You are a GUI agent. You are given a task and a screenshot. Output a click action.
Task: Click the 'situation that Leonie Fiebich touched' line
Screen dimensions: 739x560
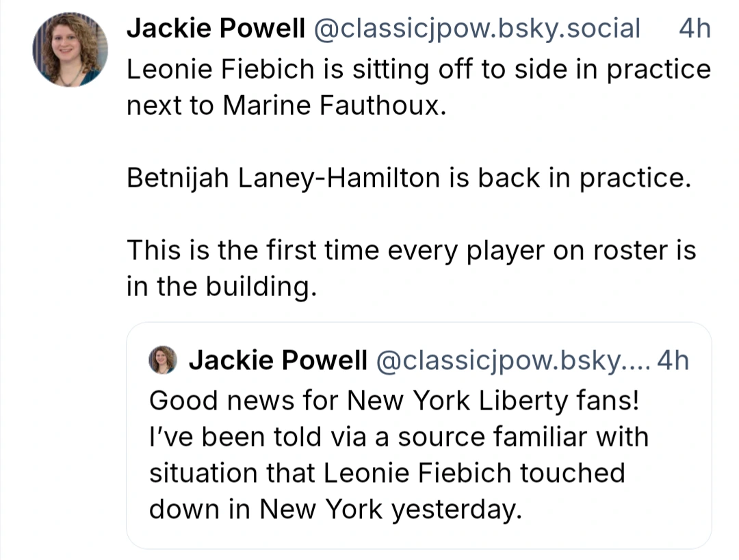click(387, 473)
